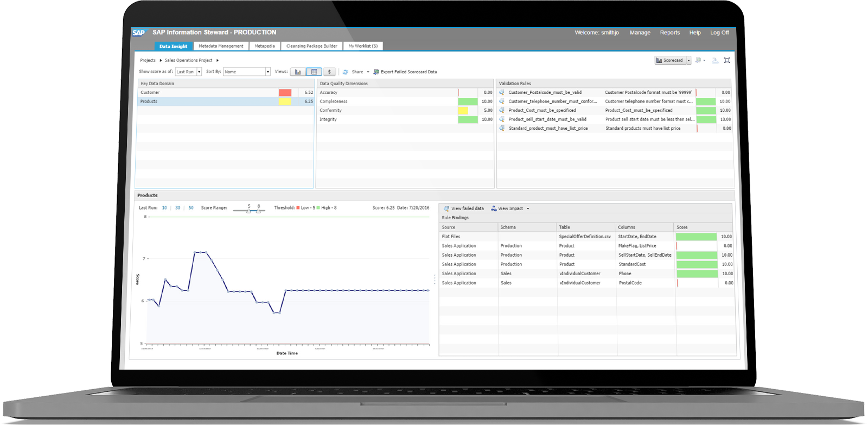Viewport: 868px width, 425px height.
Task: Click rule icon for Product_Cost_must_be_specificed
Action: point(502,110)
